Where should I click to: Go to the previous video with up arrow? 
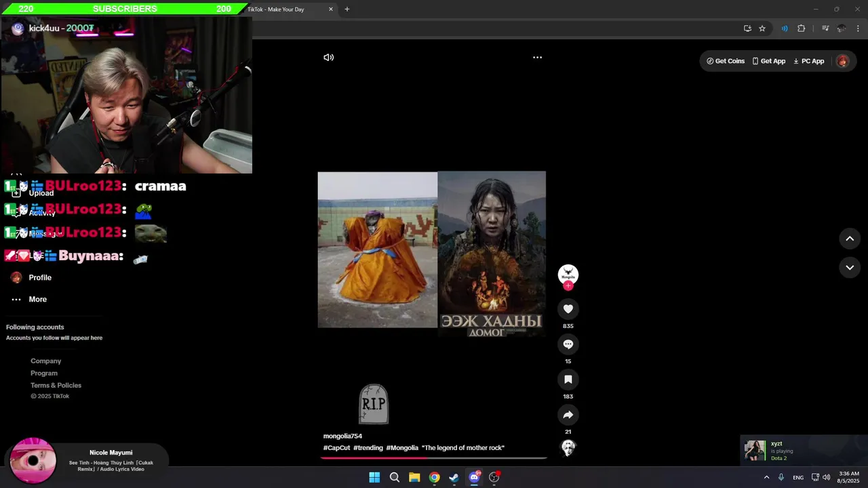tap(850, 239)
